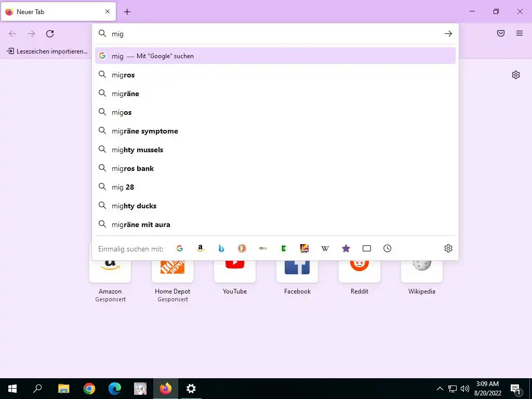
Task: Choose the 'migräne' suggestion
Action: (x=275, y=94)
